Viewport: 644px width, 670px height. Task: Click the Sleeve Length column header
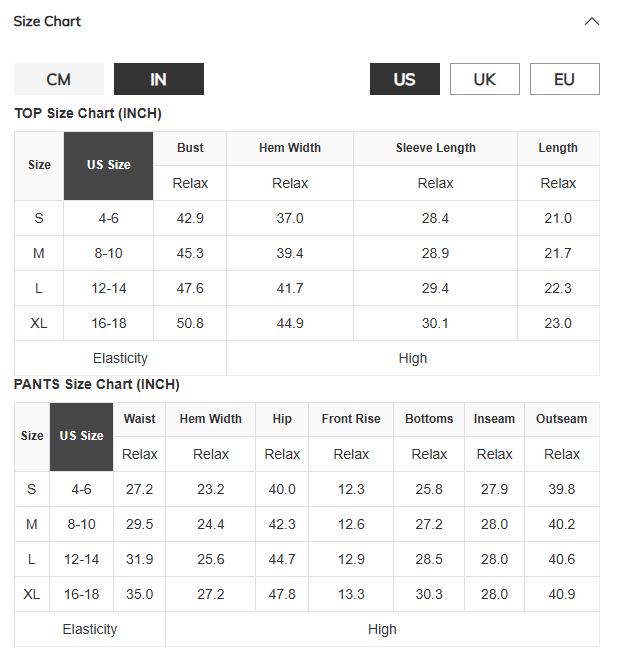(x=435, y=148)
